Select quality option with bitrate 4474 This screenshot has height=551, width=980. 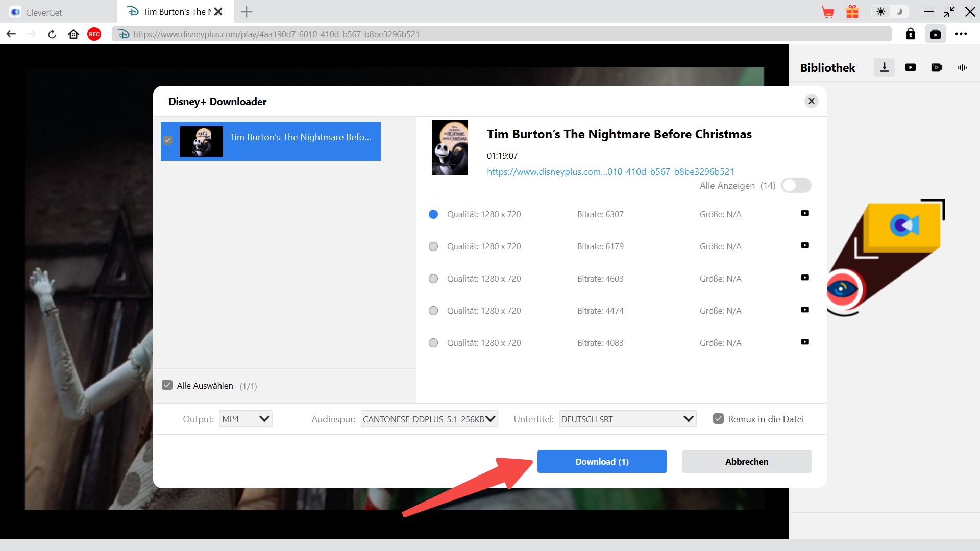(x=433, y=311)
